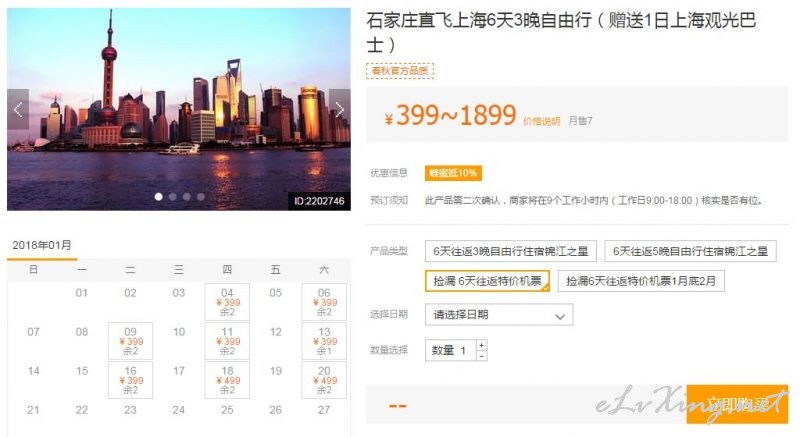The width and height of the screenshot is (800, 437).
Task: Click the 月售7 monthly sales text
Action: click(x=580, y=121)
